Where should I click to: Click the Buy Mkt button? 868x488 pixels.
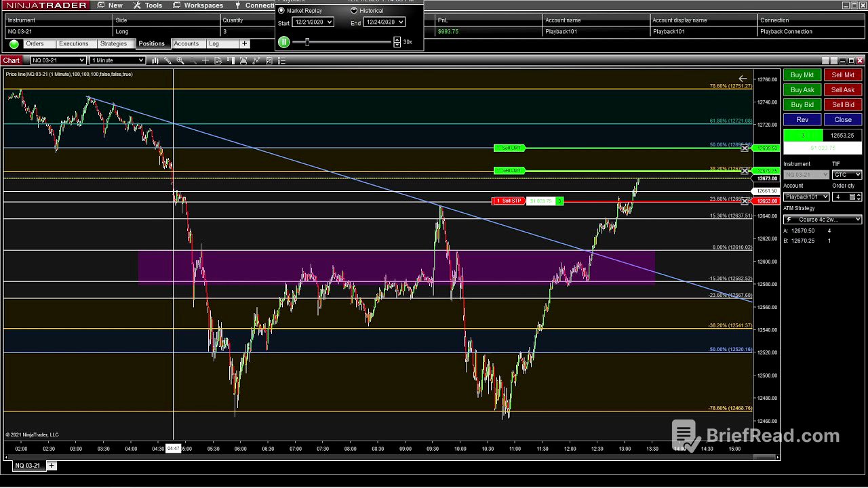tap(802, 75)
